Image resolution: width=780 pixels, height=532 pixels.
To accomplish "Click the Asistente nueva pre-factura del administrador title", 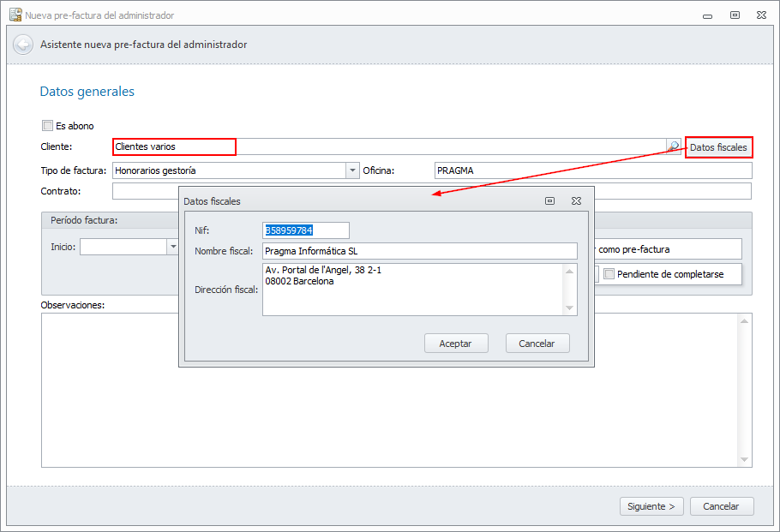I will point(144,45).
